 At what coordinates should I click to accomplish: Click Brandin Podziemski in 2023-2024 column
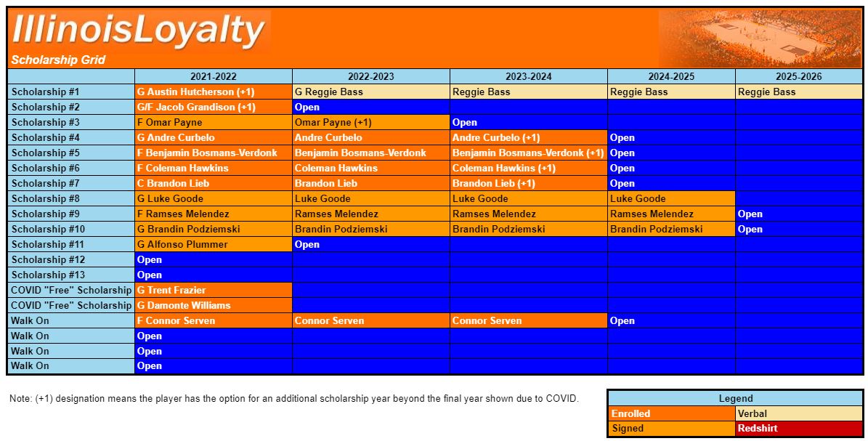tap(529, 229)
